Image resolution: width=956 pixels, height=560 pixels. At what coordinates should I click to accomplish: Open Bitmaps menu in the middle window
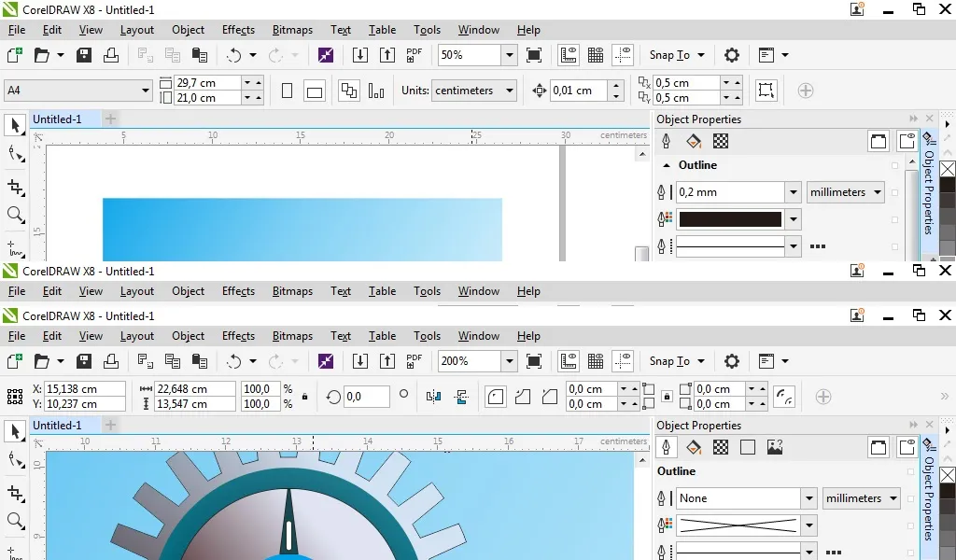coord(292,290)
